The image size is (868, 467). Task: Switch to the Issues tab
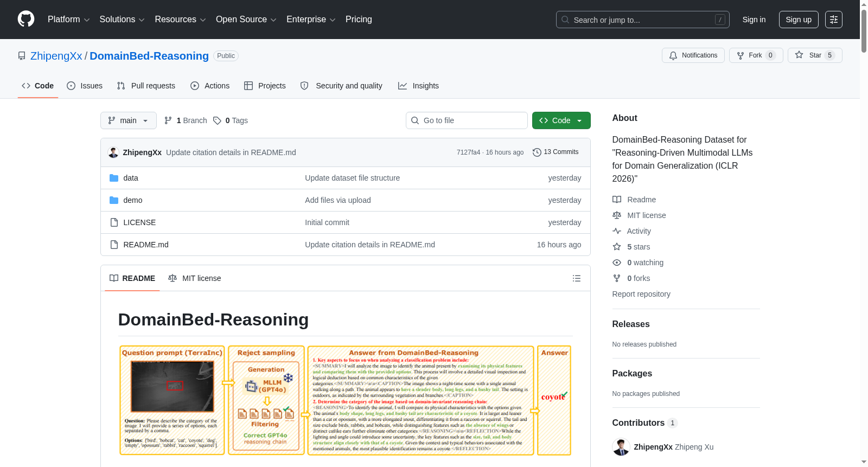coord(85,86)
